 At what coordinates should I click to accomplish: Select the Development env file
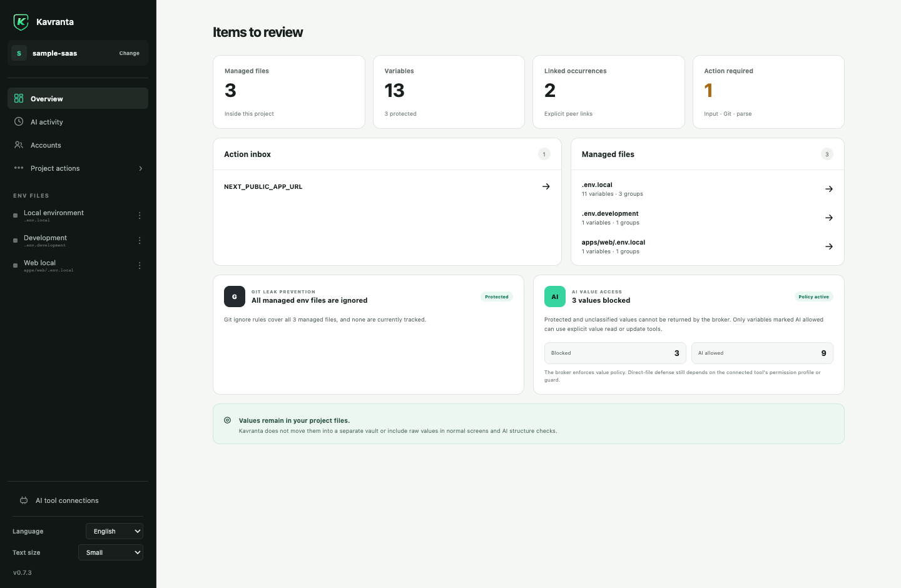pos(69,240)
